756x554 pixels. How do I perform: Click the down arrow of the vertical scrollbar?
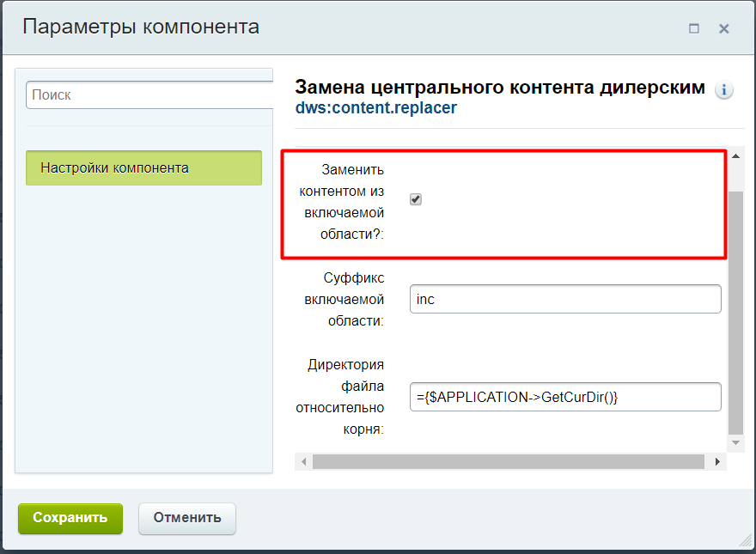pyautogui.click(x=735, y=443)
